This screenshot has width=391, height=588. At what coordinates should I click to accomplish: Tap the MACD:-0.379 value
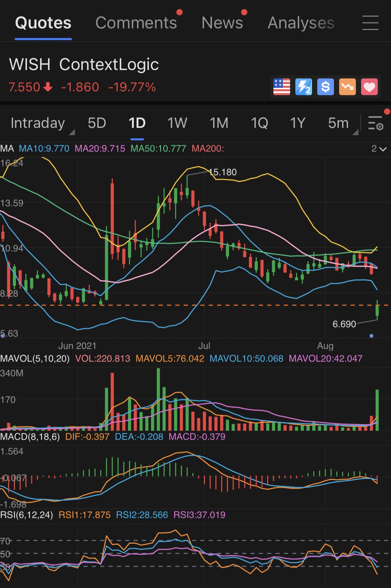[x=197, y=437]
